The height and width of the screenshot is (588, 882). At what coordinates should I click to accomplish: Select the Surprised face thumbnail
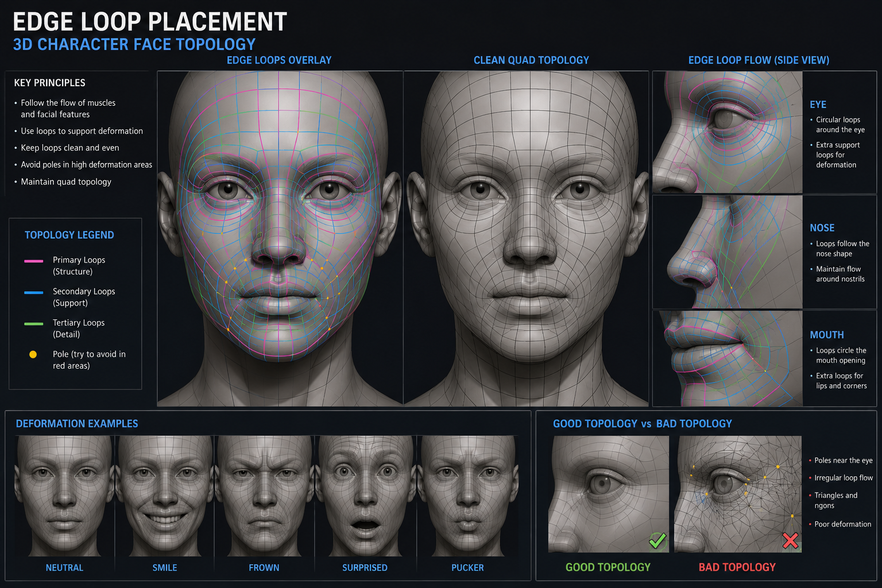click(x=365, y=496)
